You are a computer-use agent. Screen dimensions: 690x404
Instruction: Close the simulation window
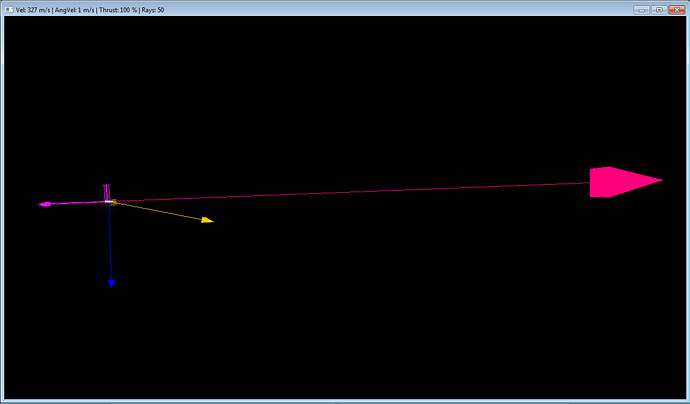coord(676,9)
